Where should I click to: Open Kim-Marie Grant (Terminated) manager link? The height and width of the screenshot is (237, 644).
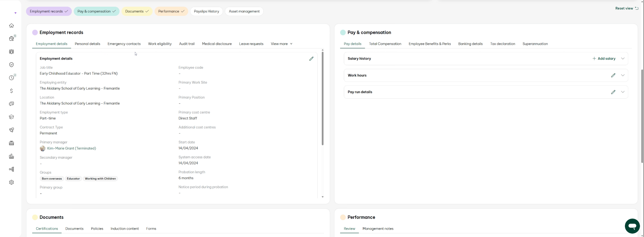click(x=72, y=148)
